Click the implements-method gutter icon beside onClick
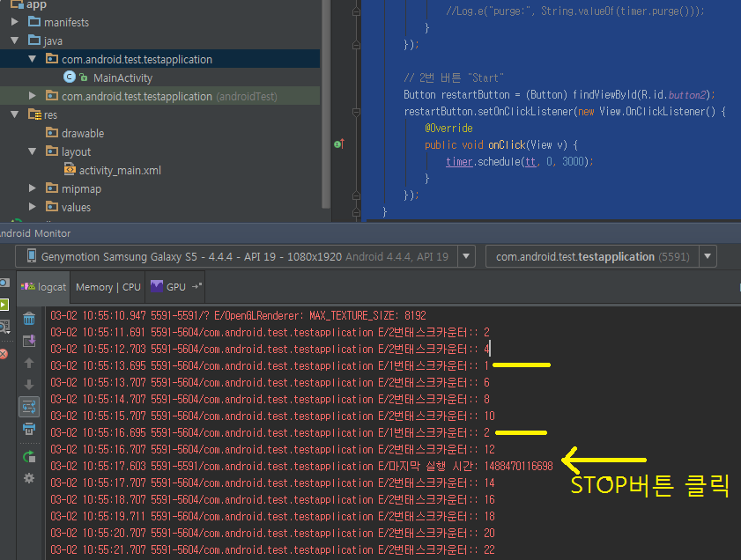 point(338,144)
